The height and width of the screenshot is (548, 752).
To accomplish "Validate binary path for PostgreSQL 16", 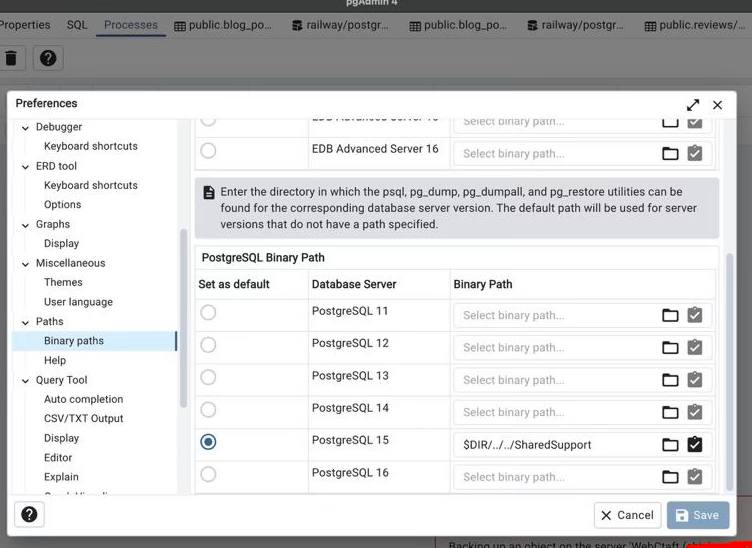I will tap(694, 477).
